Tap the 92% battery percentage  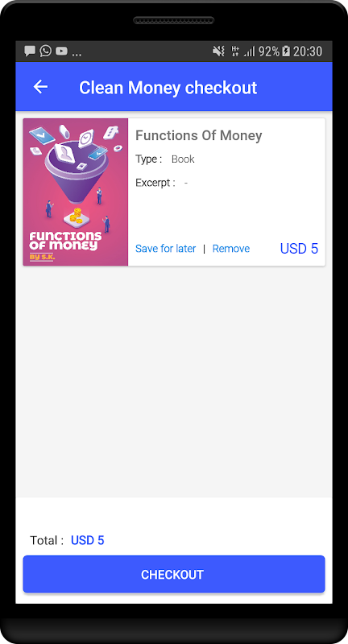point(269,52)
